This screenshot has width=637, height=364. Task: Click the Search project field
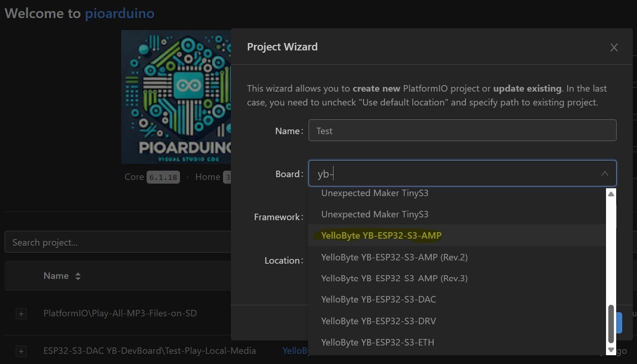tap(118, 242)
